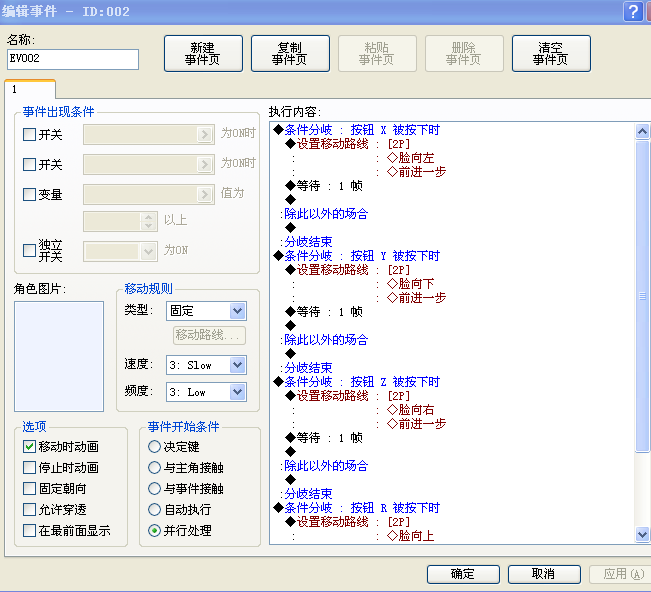The width and height of the screenshot is (651, 592).
Task: Click the 复制事件页 button
Action: tap(290, 54)
